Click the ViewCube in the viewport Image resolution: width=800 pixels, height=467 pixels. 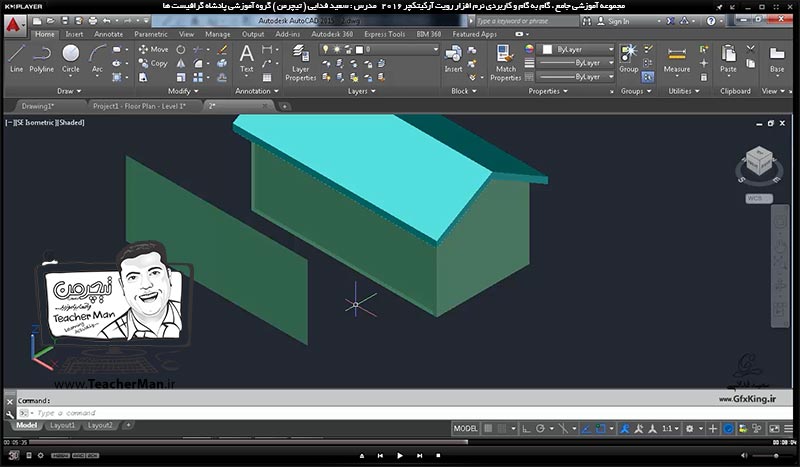[759, 162]
